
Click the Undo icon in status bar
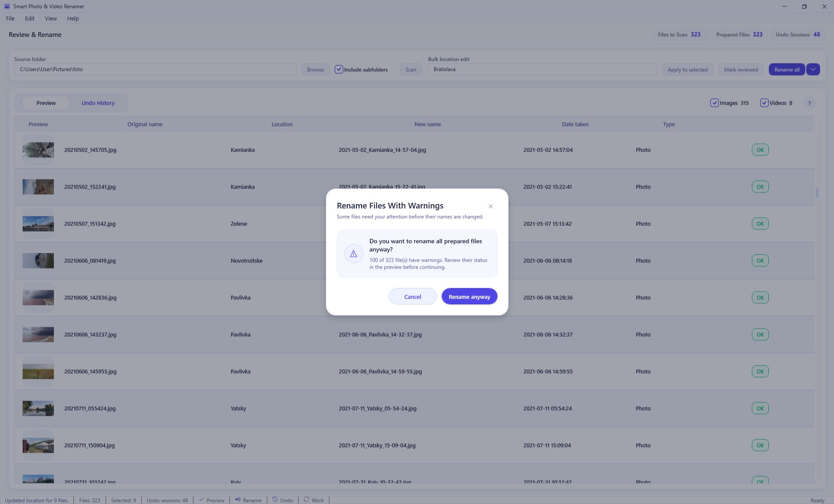pos(275,500)
